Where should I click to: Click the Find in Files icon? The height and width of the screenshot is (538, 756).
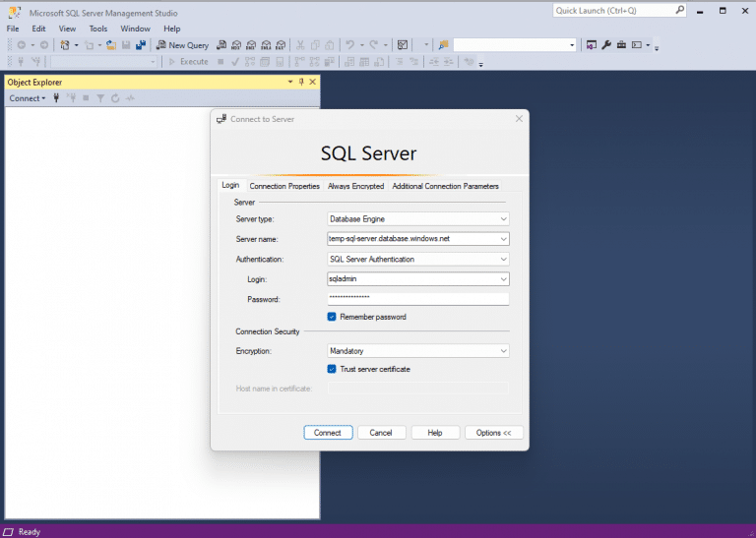[444, 45]
